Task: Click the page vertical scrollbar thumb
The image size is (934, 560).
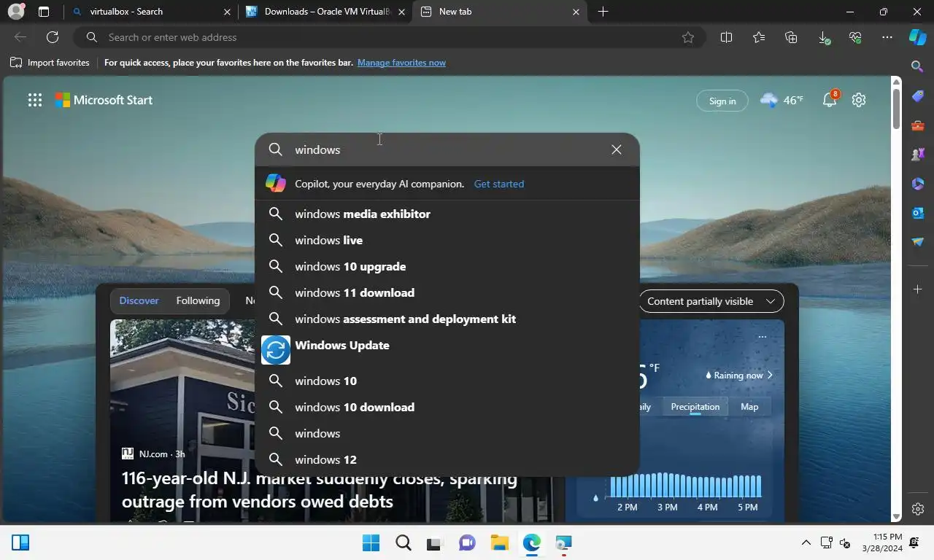Action: click(x=897, y=108)
